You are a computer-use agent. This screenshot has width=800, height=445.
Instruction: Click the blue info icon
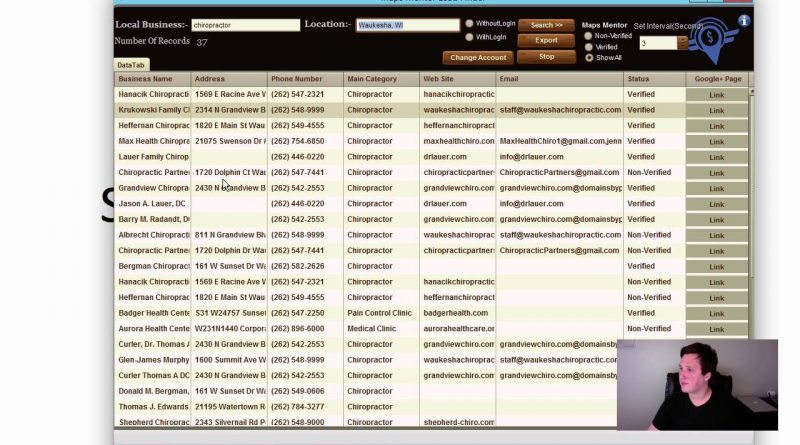coord(743,20)
